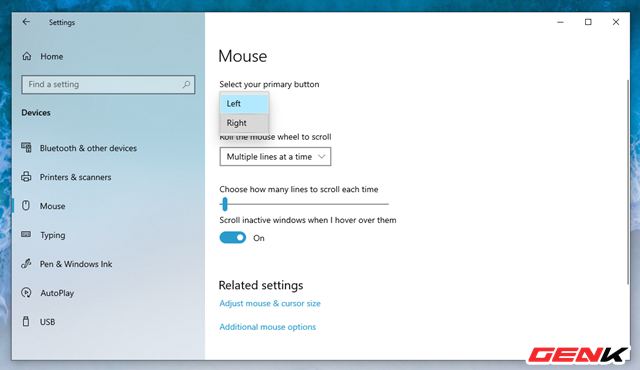Click the Home icon in sidebar
Screen dimensions: 640x370
pos(27,56)
